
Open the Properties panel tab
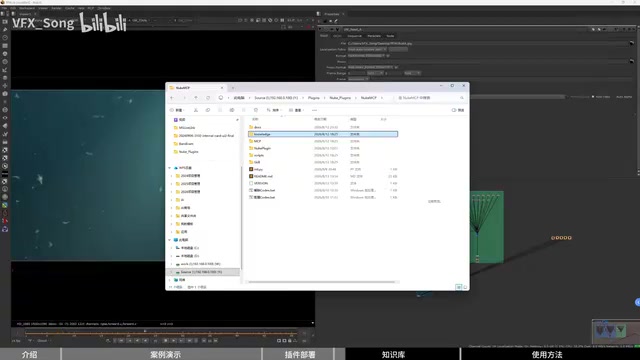tap(331, 14)
